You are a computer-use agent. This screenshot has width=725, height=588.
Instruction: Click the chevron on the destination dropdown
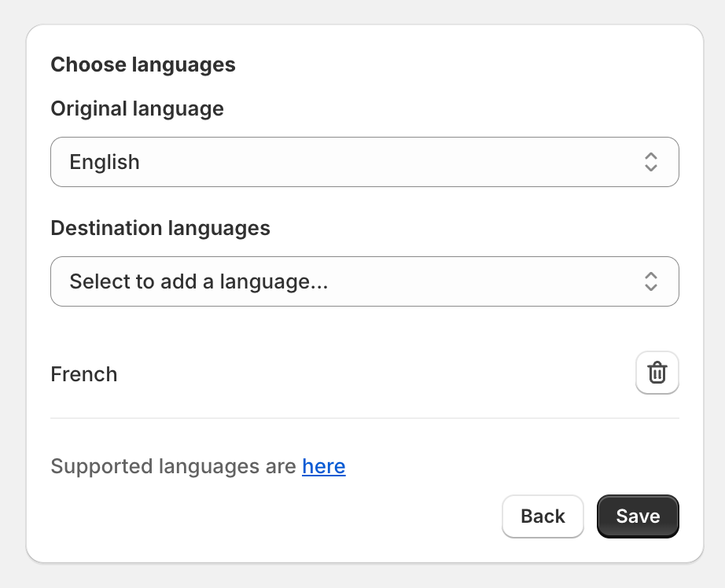[651, 281]
